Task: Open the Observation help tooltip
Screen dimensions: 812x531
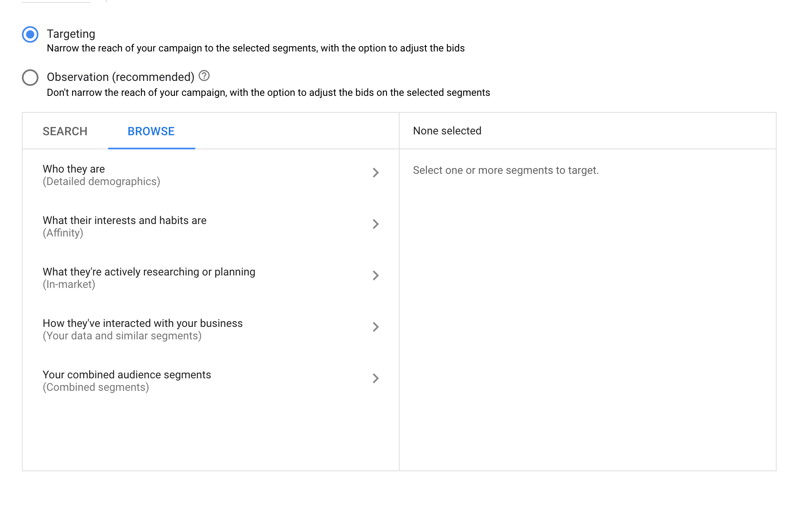Action: pyautogui.click(x=204, y=76)
